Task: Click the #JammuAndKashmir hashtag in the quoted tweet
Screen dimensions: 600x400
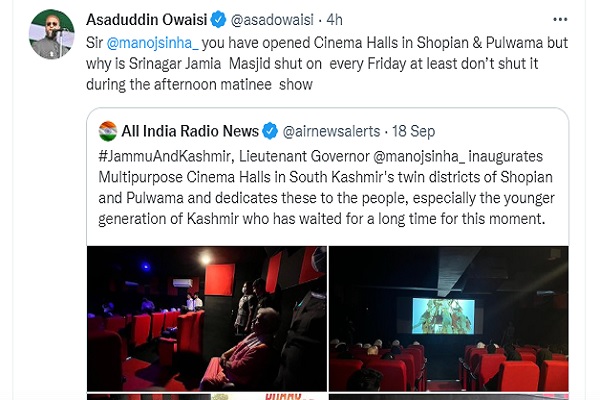Action: 165,157
